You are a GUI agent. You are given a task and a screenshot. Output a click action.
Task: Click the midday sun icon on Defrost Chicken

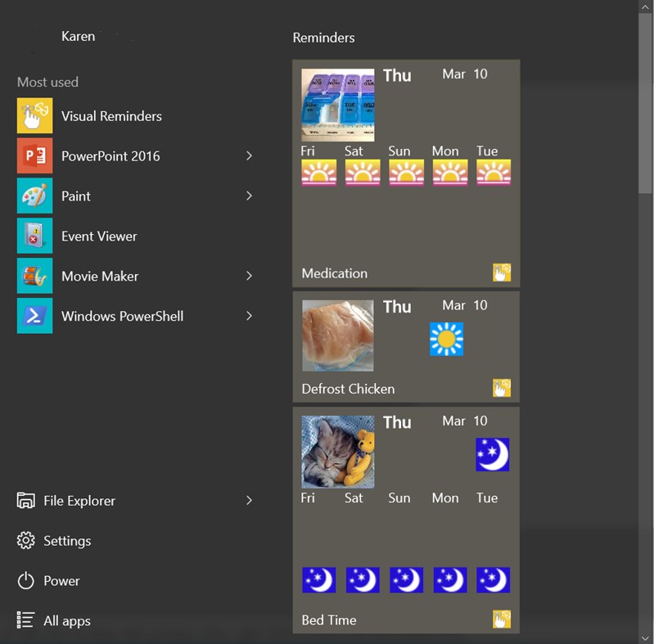[x=447, y=339]
